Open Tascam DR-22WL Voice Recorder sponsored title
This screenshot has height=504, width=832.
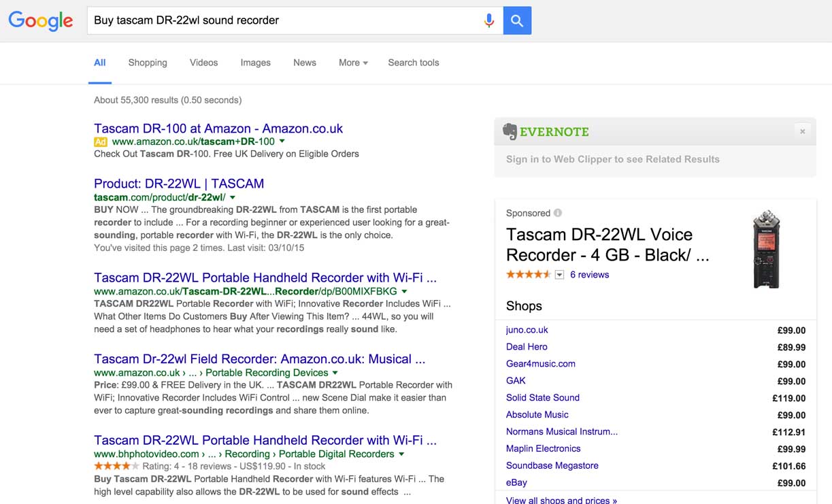[608, 245]
